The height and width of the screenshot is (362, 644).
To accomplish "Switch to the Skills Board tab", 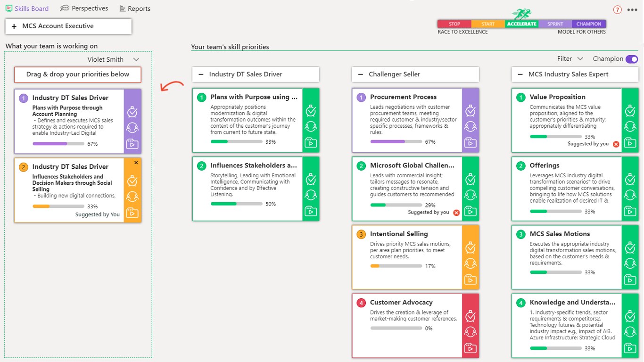I will (x=27, y=8).
